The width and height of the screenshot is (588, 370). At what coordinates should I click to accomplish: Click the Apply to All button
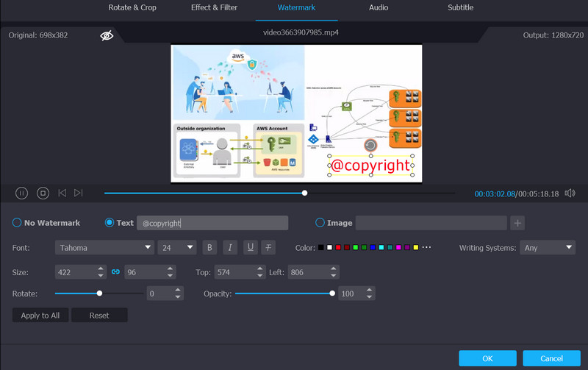(x=40, y=316)
